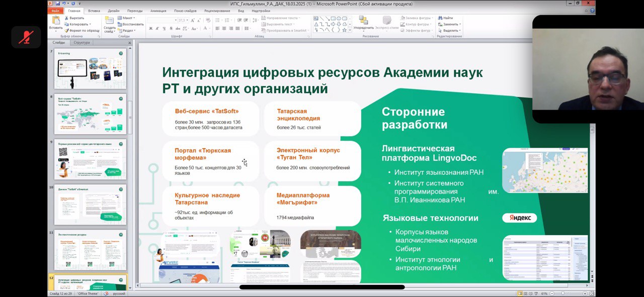Screen dimensions: 644x297
Task: Open the Файл tab
Action: pyautogui.click(x=55, y=11)
